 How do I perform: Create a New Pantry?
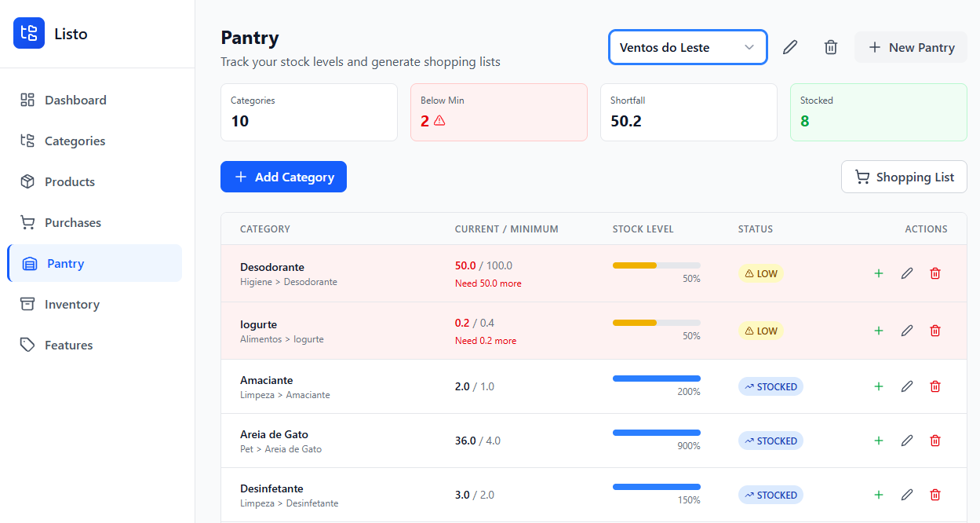click(910, 47)
